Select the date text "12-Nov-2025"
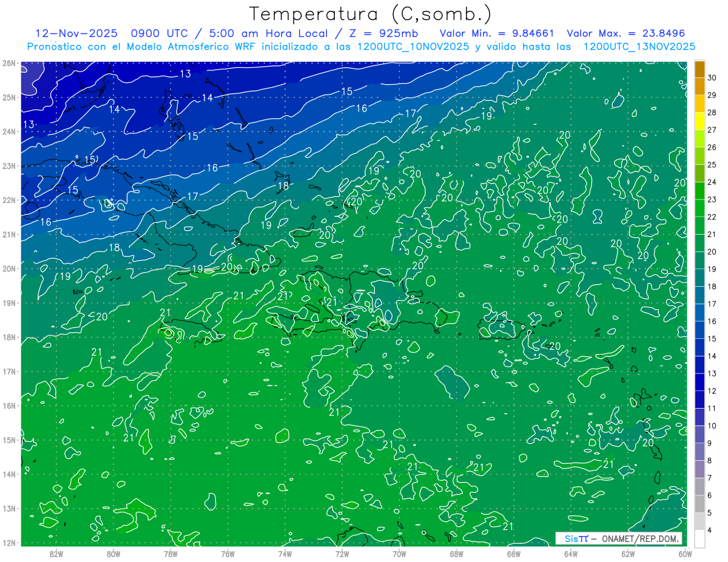The image size is (728, 562). click(75, 33)
